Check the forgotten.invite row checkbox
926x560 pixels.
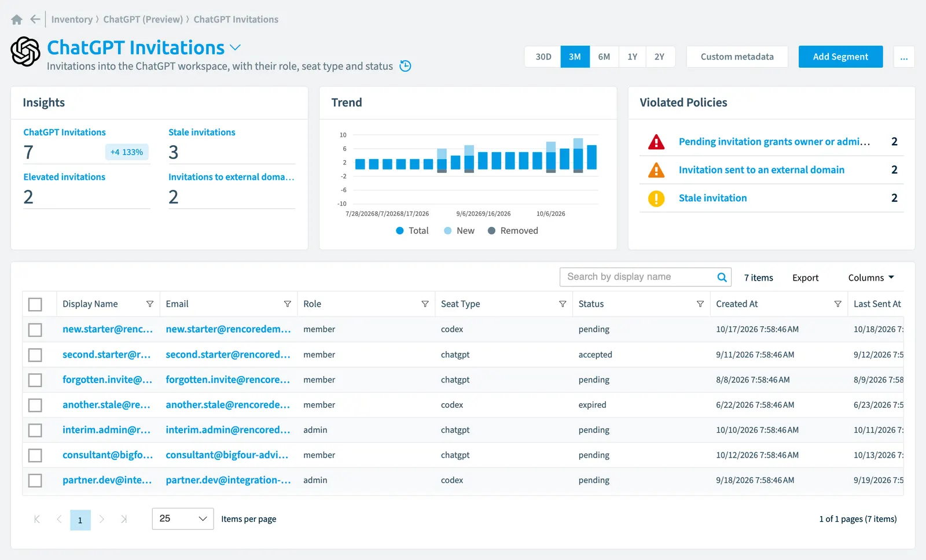coord(35,380)
